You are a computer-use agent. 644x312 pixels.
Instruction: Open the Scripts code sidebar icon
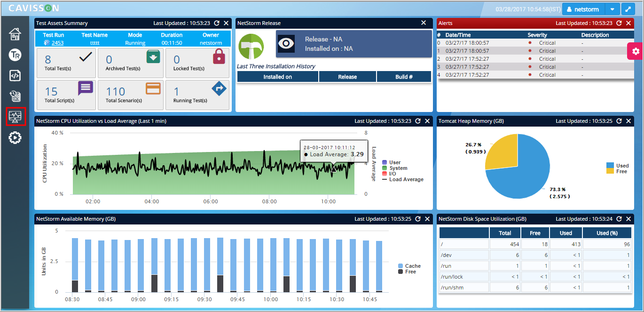(x=15, y=75)
